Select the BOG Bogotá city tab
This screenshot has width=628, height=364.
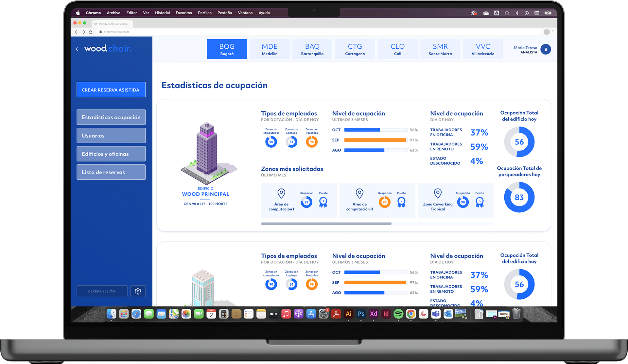pyautogui.click(x=227, y=49)
